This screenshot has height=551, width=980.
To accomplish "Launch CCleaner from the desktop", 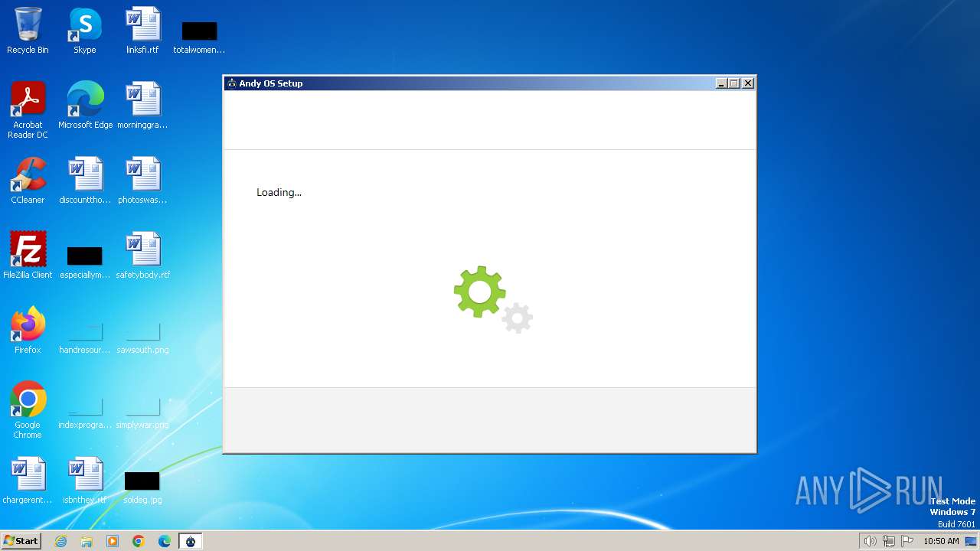I will [28, 180].
